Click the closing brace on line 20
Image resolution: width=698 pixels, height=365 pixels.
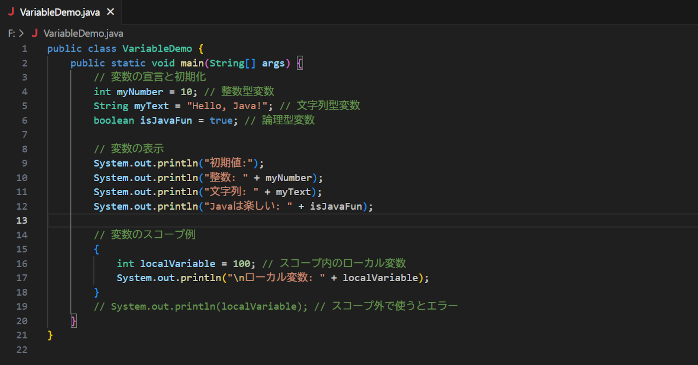[74, 321]
